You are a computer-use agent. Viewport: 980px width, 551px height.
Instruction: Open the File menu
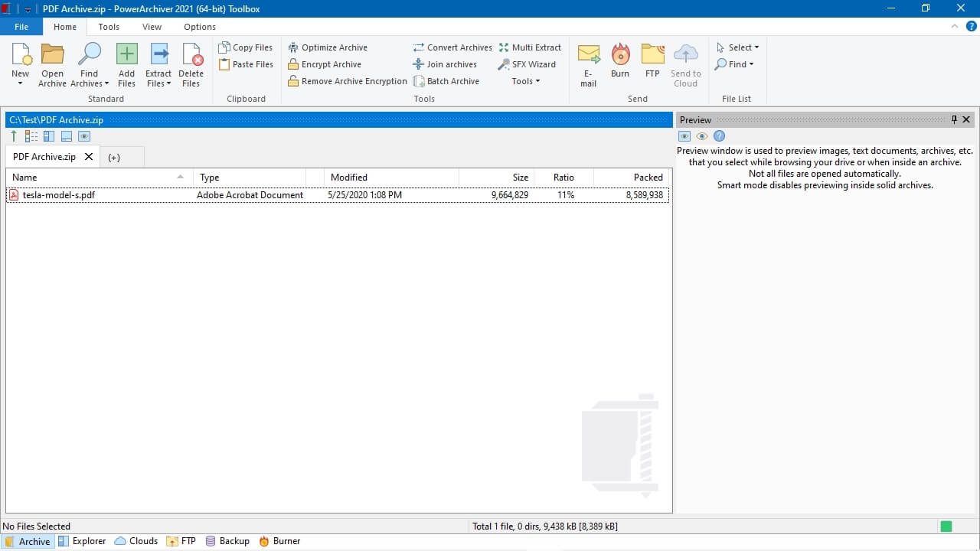click(x=21, y=27)
